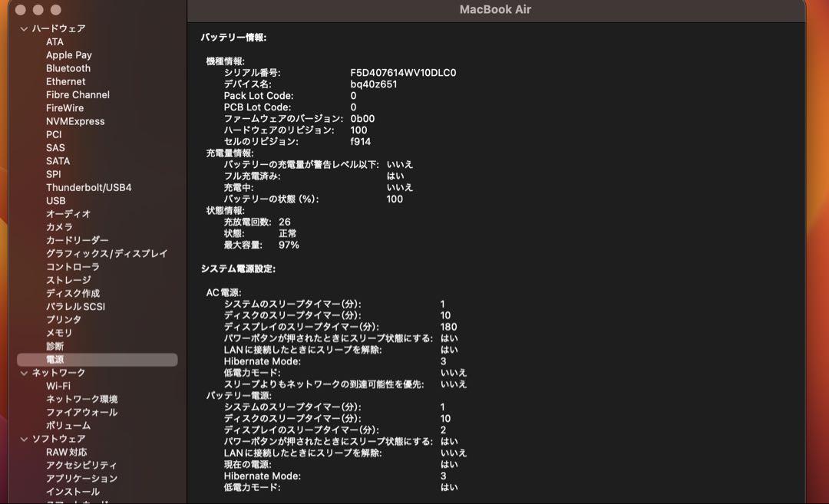Open ストレージ information
The height and width of the screenshot is (504, 829).
click(x=68, y=280)
